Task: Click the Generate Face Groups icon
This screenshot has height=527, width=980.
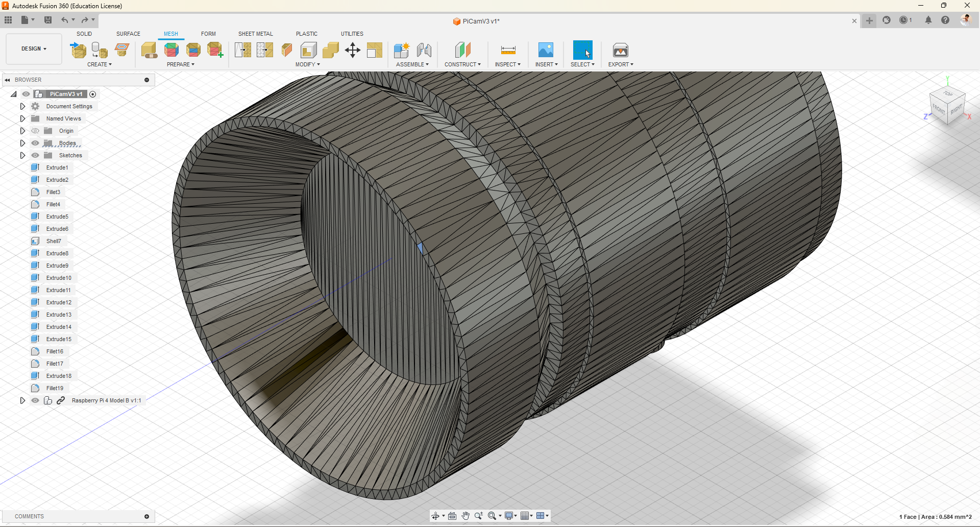Action: point(171,50)
